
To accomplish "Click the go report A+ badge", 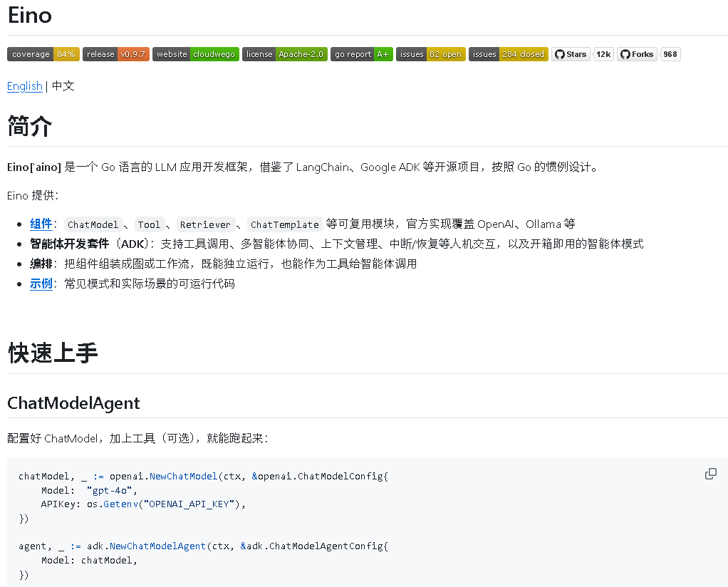I will pyautogui.click(x=362, y=54).
